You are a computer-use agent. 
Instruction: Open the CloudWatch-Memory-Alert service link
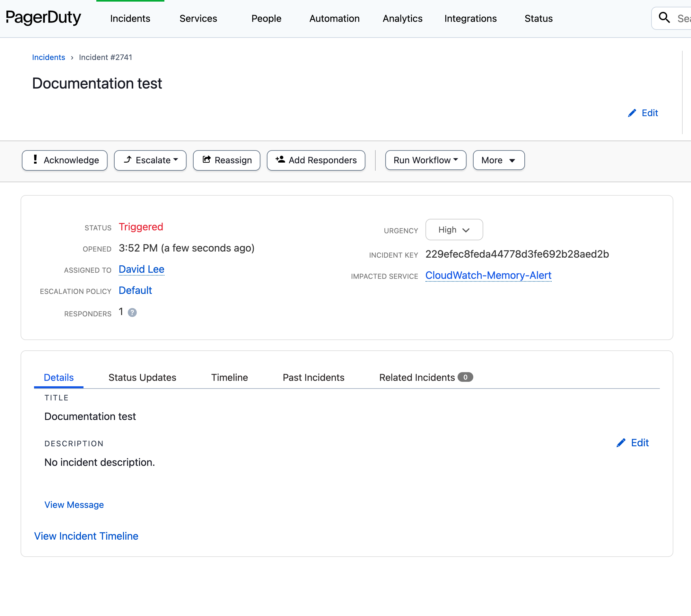point(488,276)
